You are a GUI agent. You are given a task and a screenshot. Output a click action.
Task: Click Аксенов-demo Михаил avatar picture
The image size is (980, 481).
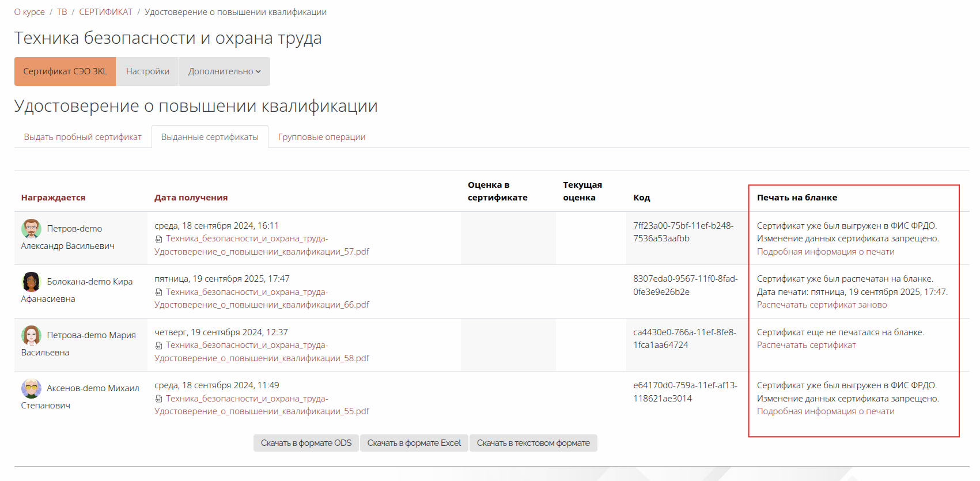click(x=31, y=388)
